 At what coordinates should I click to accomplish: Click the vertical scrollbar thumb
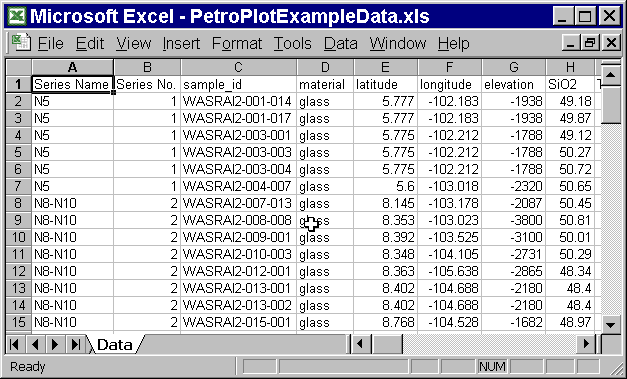[610, 105]
